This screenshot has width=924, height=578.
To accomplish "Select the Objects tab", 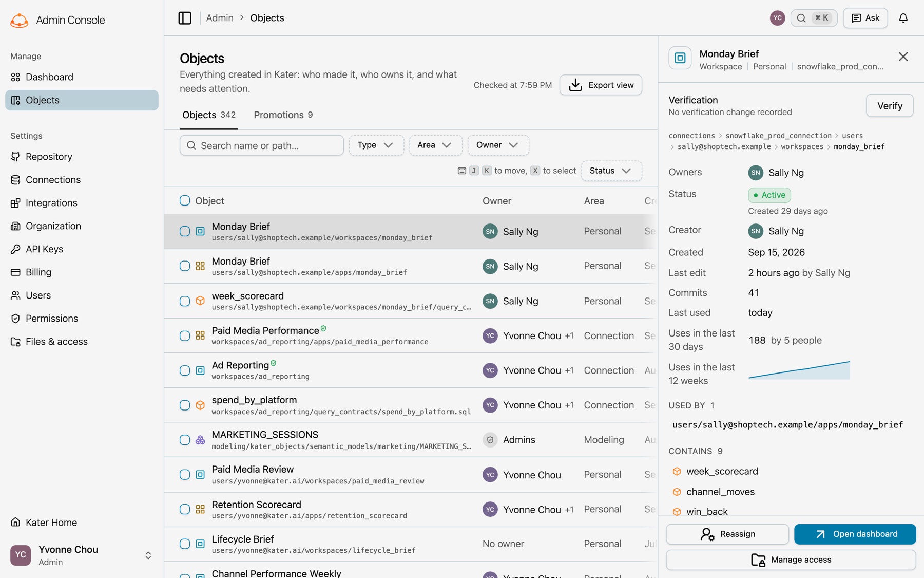I will (209, 115).
